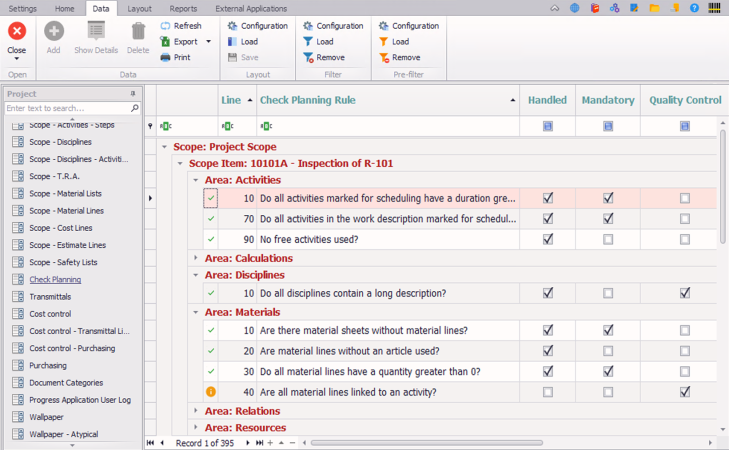Screen dimensions: 729x450
Task: Toggle Handled for 'Are all material lines linked' row
Action: [548, 392]
